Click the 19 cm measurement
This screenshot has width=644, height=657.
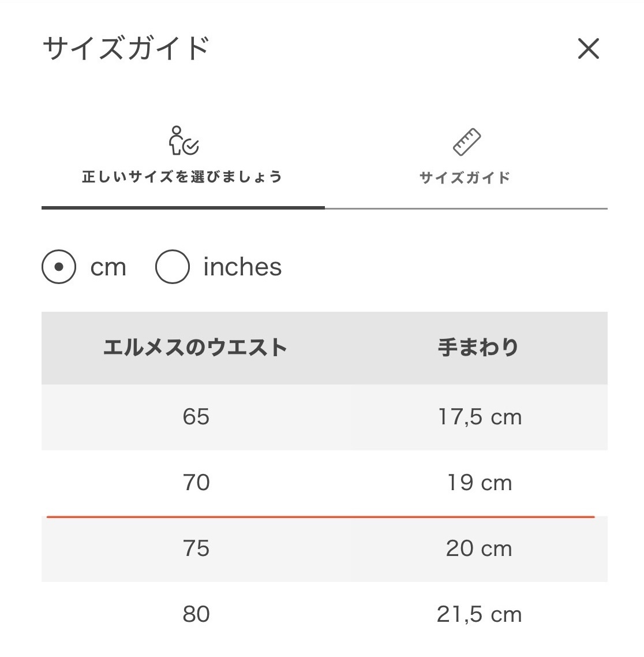tap(479, 483)
